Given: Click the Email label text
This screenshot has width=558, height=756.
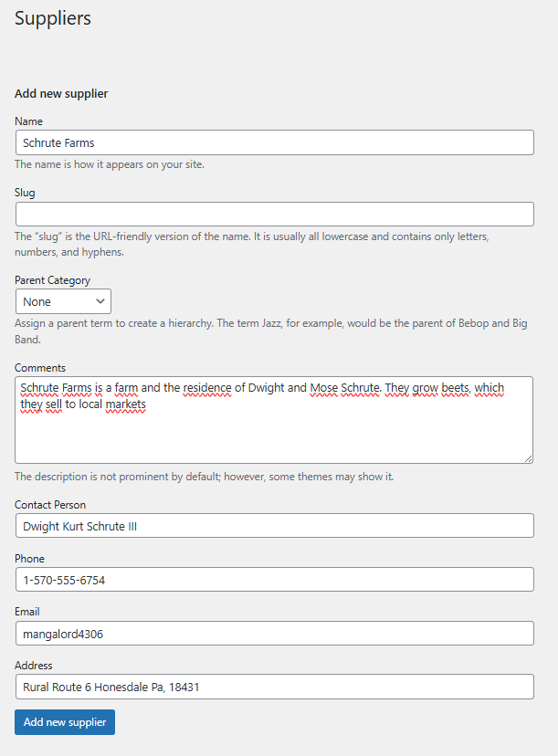Looking at the screenshot, I should tap(27, 612).
